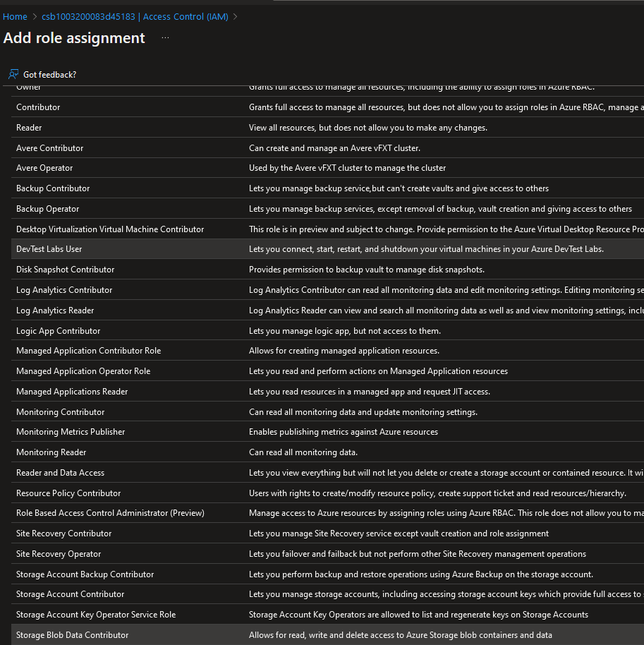The image size is (644, 645).
Task: Pick the Reader and Data Access role
Action: tap(61, 472)
